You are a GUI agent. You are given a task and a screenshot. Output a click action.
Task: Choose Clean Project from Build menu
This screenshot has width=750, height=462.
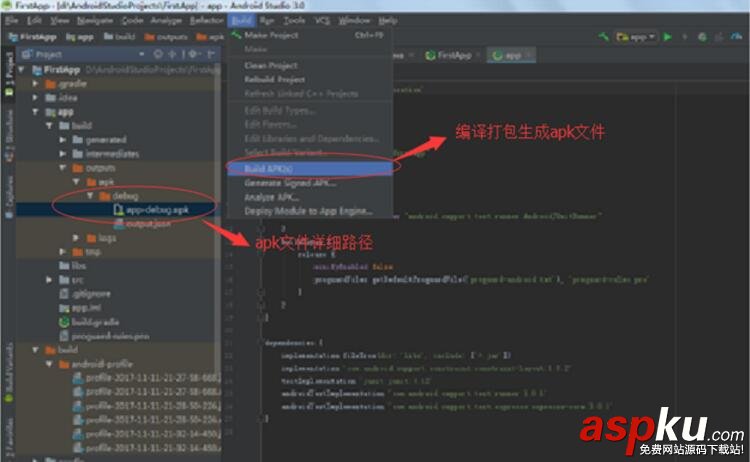point(310,65)
